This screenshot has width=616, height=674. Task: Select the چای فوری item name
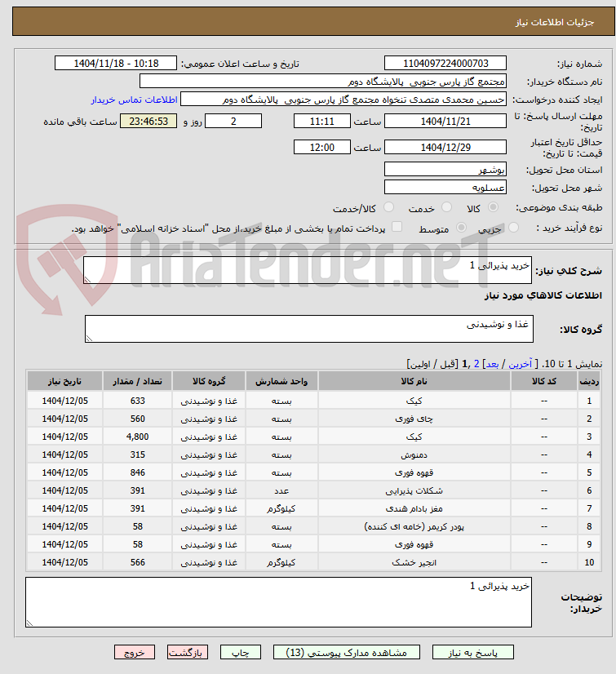pos(414,419)
